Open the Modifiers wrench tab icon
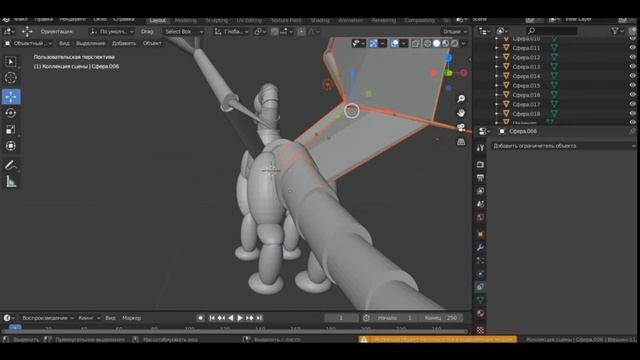 [480, 247]
